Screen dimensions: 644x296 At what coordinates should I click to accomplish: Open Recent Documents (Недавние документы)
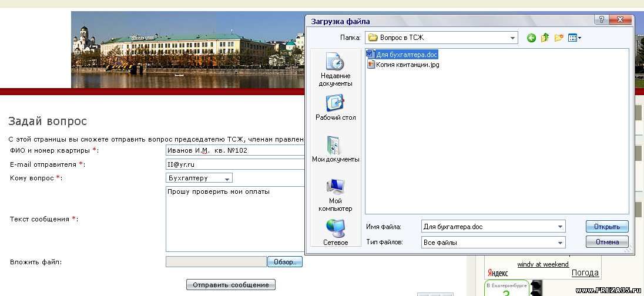(336, 70)
